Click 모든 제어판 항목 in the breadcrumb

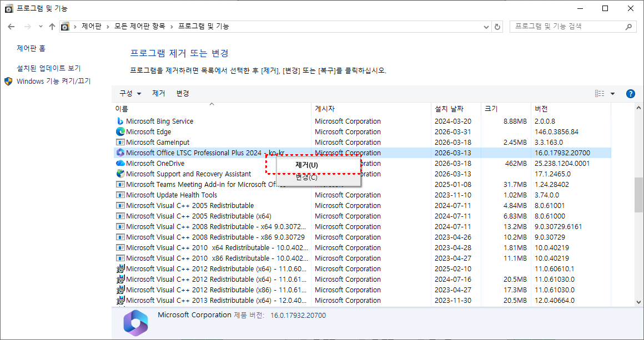pyautogui.click(x=140, y=27)
